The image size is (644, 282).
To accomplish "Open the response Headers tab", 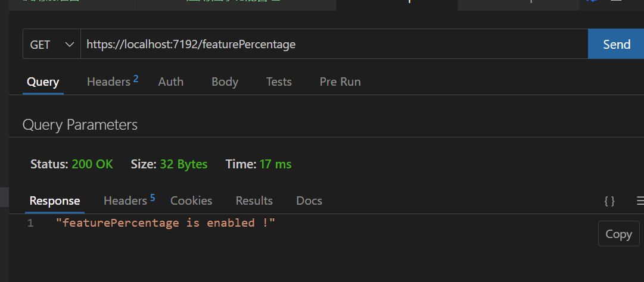I will click(x=129, y=200).
